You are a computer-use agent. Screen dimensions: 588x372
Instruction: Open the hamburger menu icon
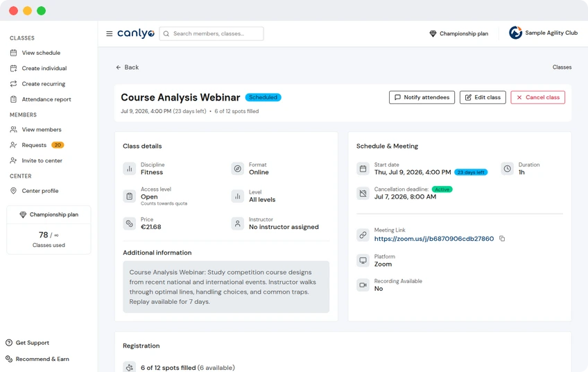point(109,33)
